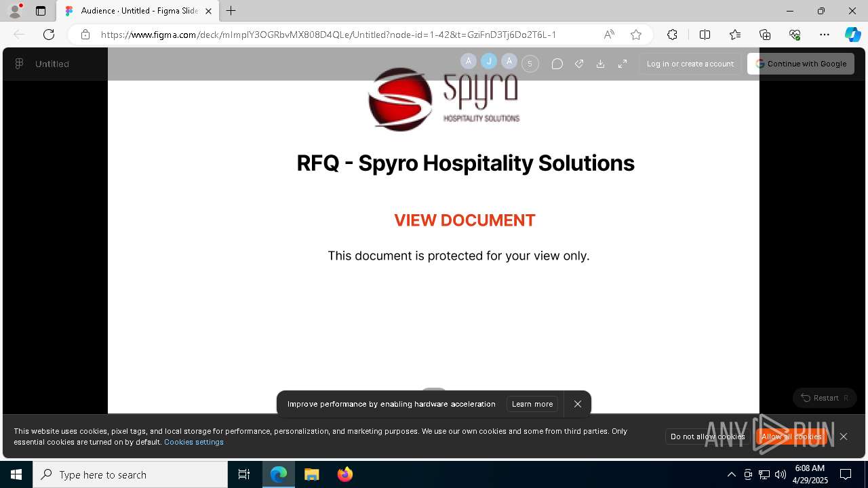Close the Figma Slides tab
The height and width of the screenshot is (488, 868).
pos(208,11)
